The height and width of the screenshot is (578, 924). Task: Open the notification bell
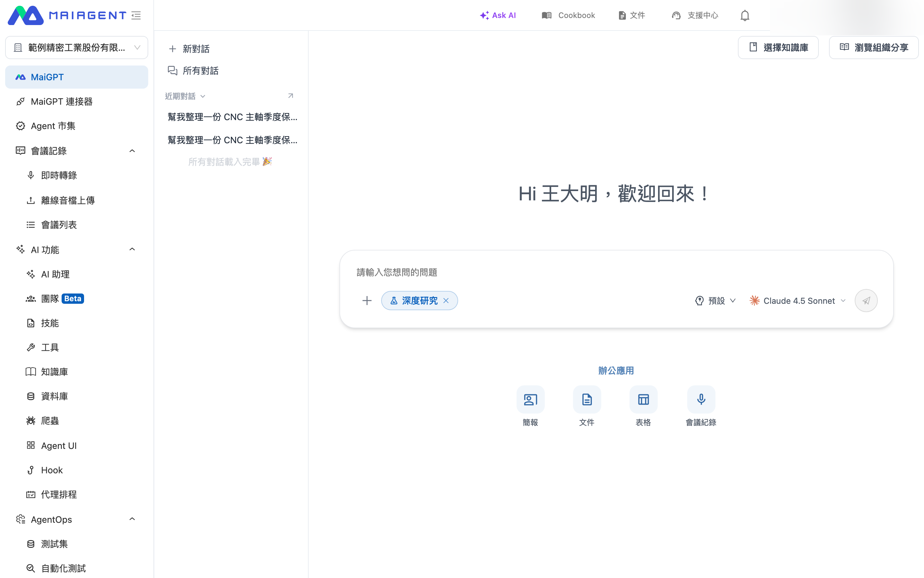click(x=745, y=15)
